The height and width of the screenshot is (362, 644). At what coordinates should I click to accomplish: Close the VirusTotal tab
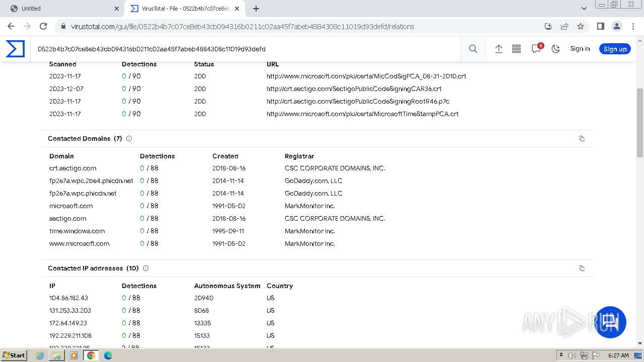[237, 9]
